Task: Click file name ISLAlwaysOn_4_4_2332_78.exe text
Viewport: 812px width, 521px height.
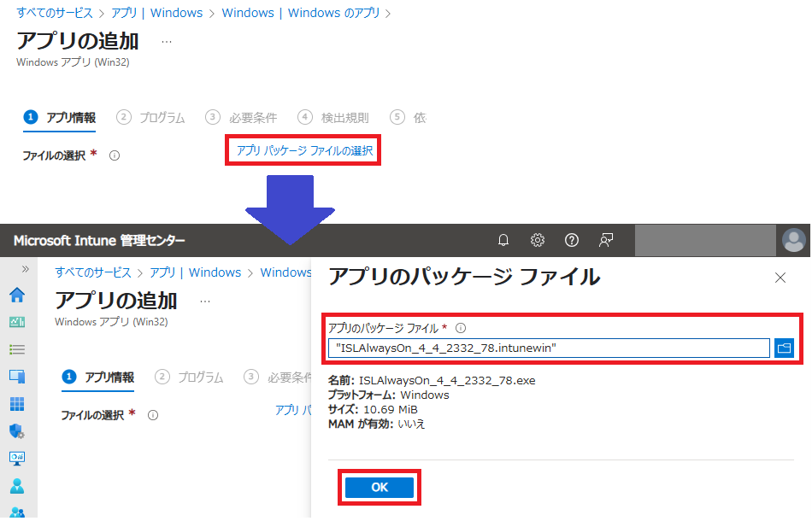Action: pos(447,380)
